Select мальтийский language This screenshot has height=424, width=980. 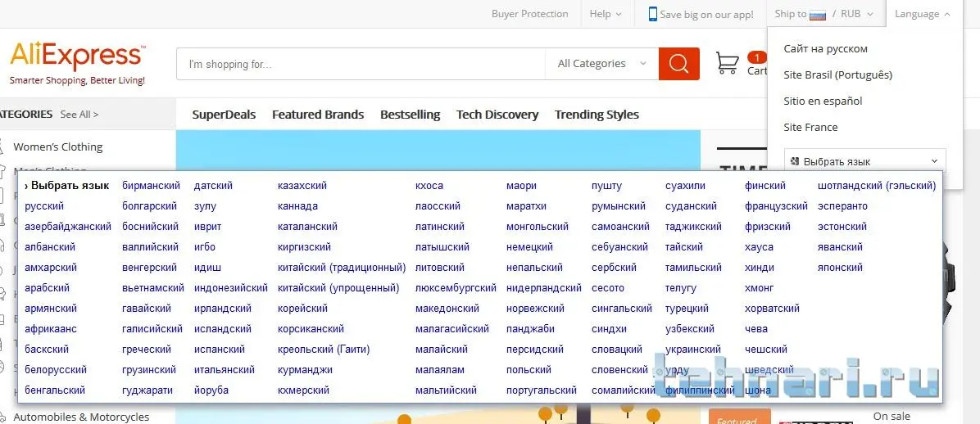point(447,390)
